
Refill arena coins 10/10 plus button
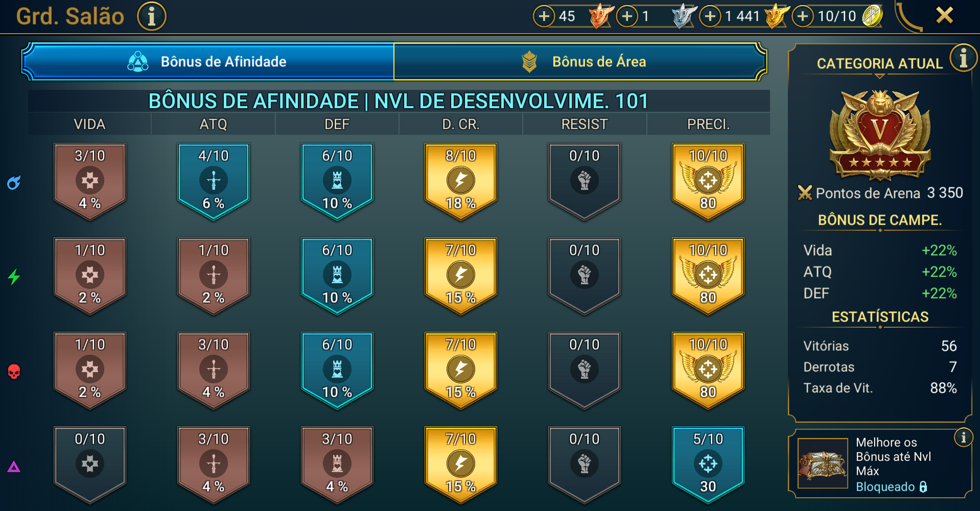coord(803,16)
